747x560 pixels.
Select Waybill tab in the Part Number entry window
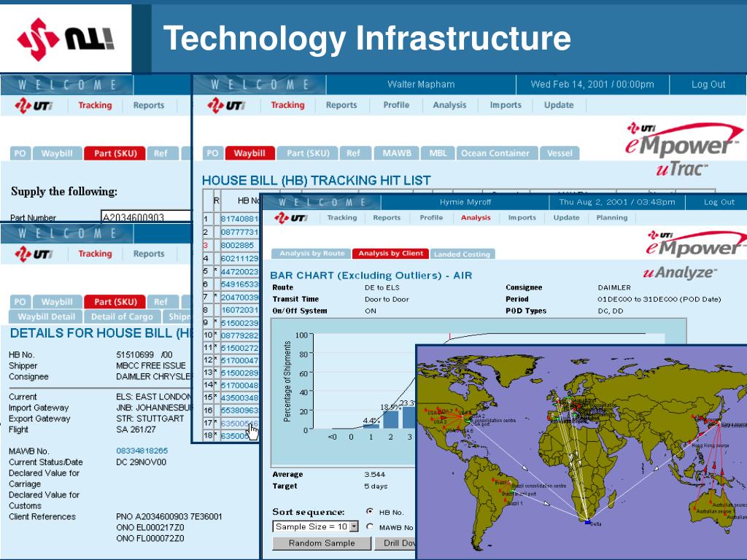(x=57, y=153)
